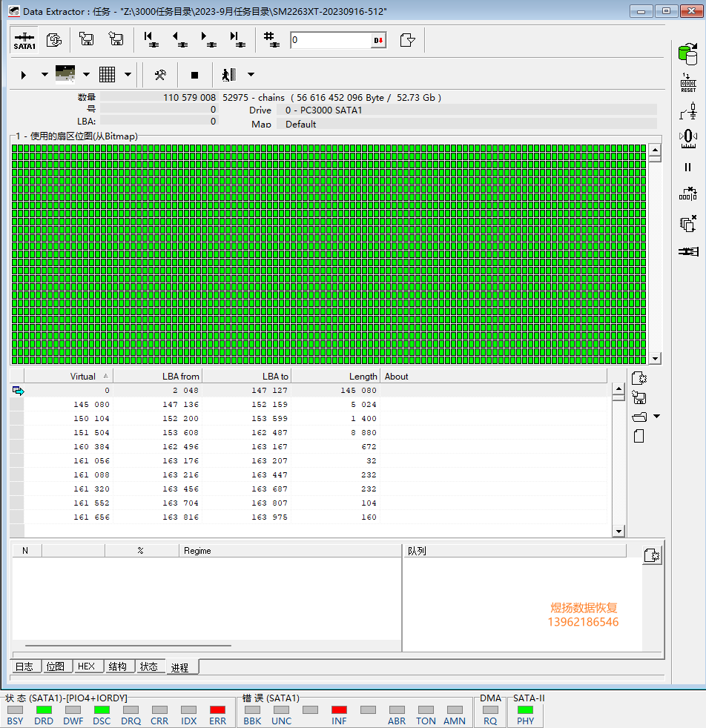Screen dimensions: 706x728
Task: Open the play button dropdown arrow
Action: (44, 74)
